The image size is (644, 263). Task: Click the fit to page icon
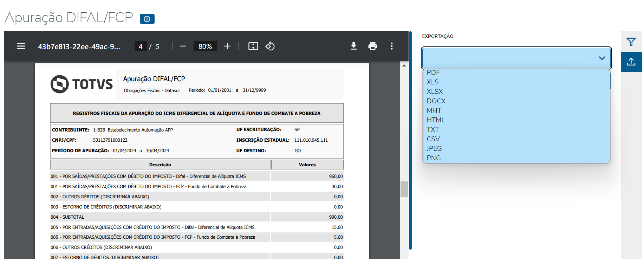253,46
